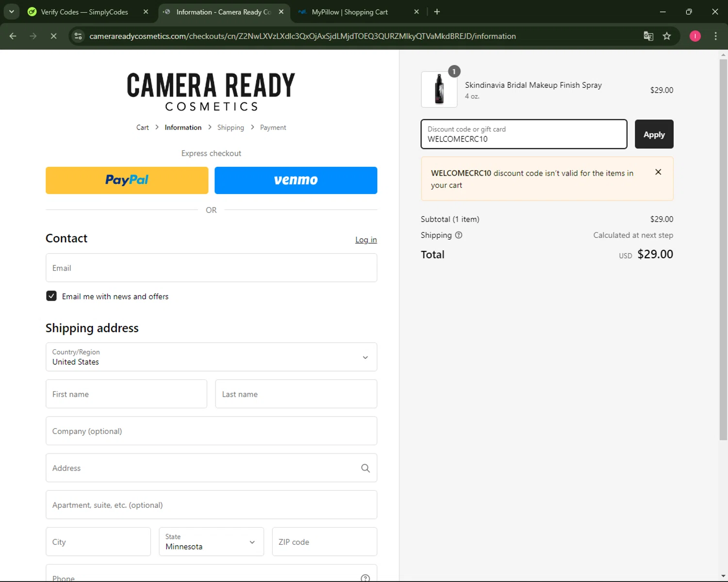The height and width of the screenshot is (582, 728).
Task: Click the Payment breadcrumb step
Action: (x=273, y=128)
